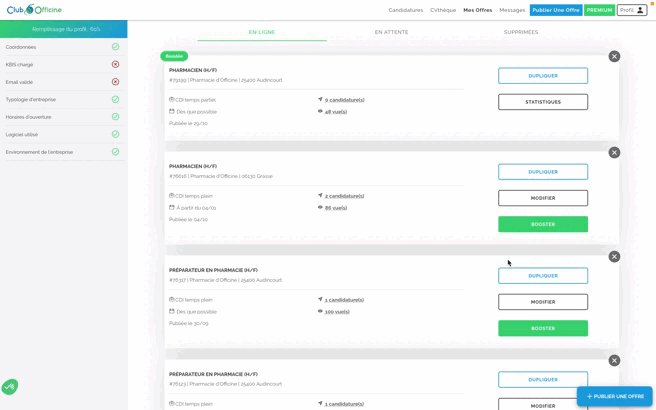Screen dimensions: 656x410
Task: Switch to the SUPPRIMÉES tab
Action: point(521,32)
